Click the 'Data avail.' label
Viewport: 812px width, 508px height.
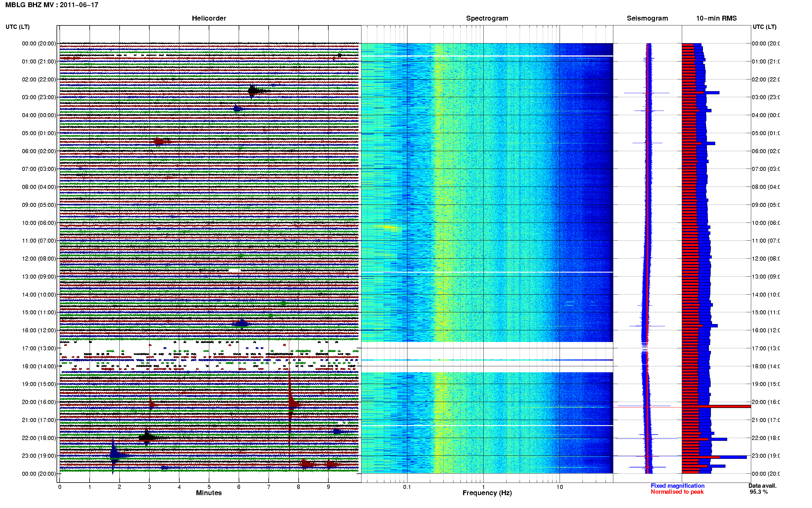click(x=762, y=485)
